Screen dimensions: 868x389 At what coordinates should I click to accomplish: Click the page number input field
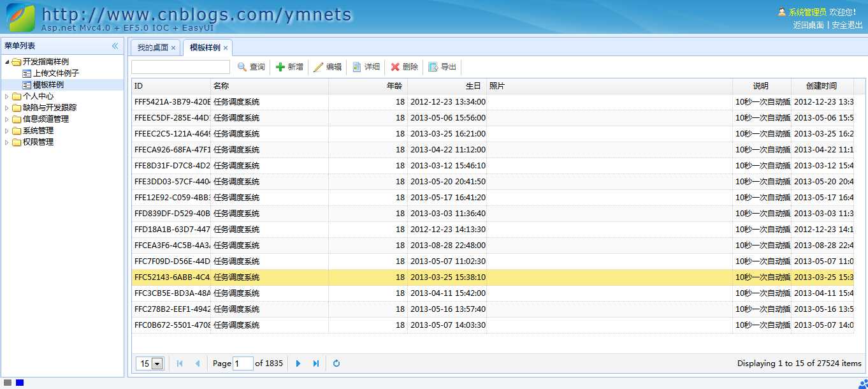click(243, 363)
